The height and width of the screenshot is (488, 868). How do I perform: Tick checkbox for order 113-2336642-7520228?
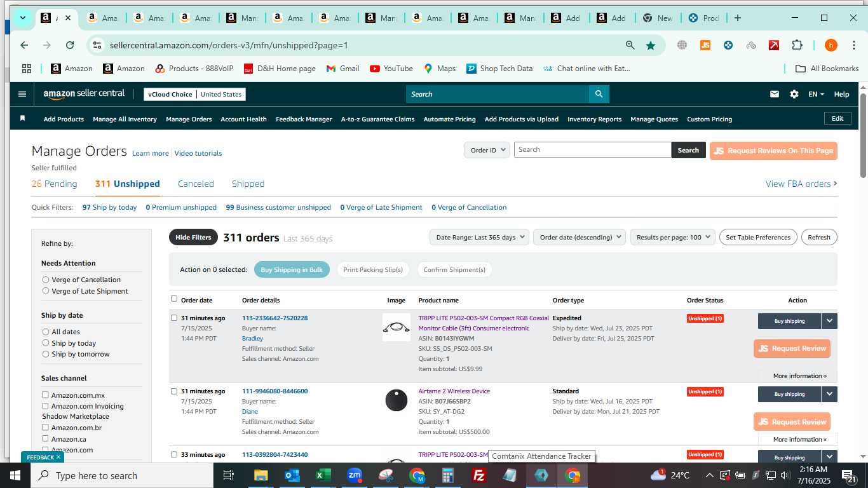174,318
